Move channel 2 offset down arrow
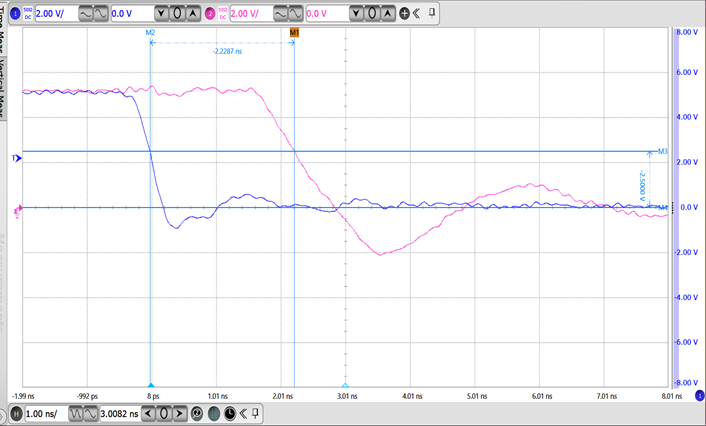The image size is (706, 426). (x=356, y=14)
